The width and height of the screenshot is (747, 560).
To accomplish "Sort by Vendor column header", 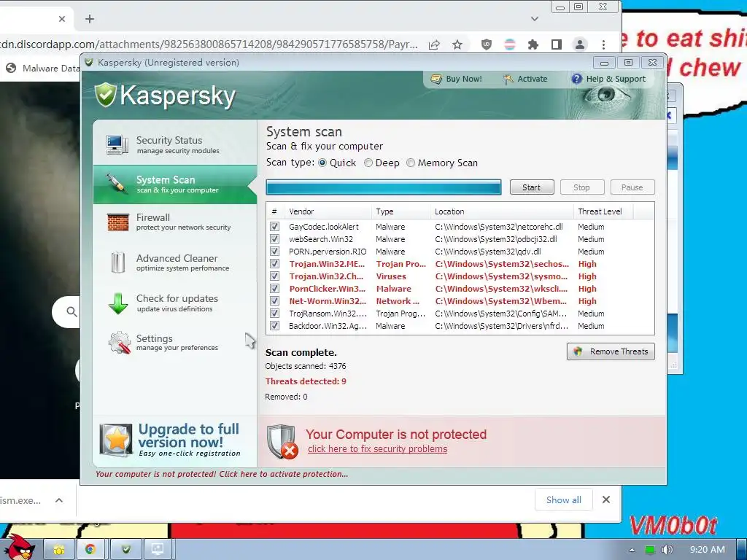I will [x=328, y=211].
